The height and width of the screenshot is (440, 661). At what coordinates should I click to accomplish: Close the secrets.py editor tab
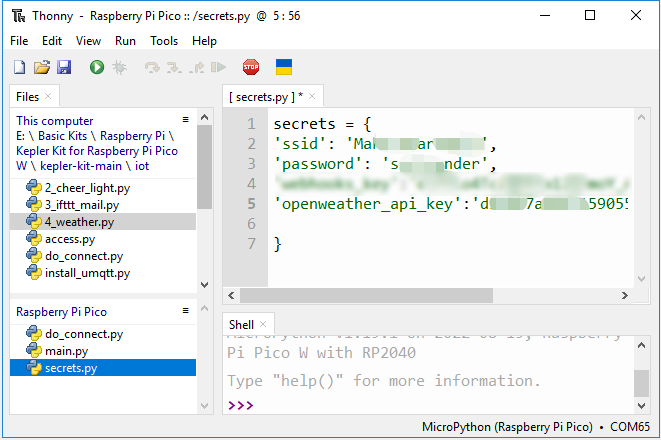pos(312,96)
